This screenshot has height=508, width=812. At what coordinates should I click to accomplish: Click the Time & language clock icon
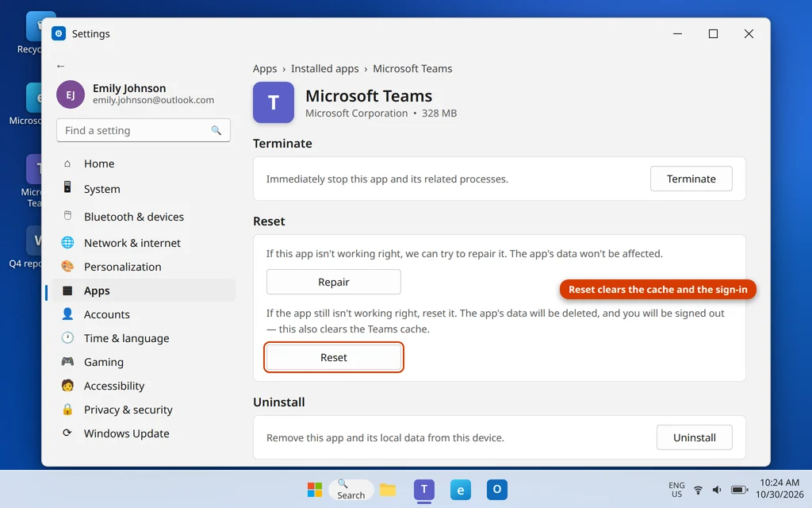point(67,337)
